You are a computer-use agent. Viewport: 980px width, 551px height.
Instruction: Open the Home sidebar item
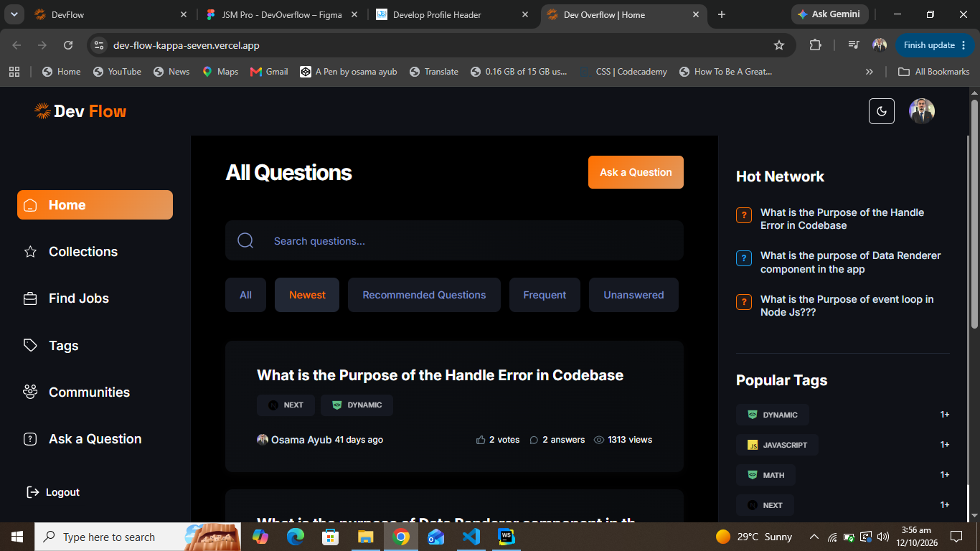click(95, 205)
